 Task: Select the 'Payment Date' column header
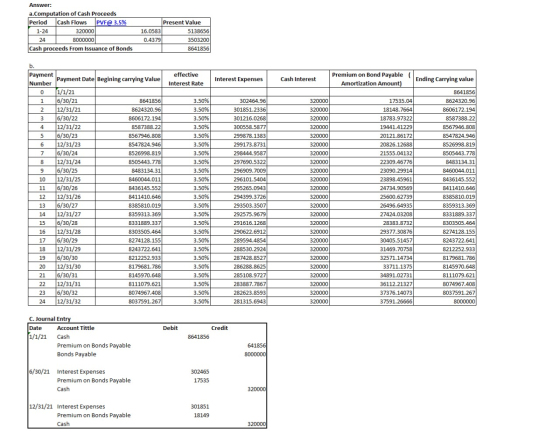tap(75, 79)
